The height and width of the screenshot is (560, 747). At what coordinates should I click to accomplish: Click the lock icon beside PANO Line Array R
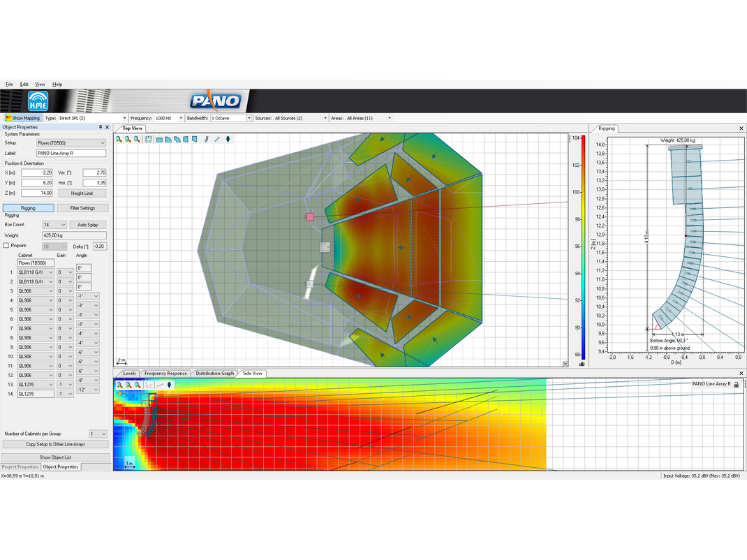(737, 384)
